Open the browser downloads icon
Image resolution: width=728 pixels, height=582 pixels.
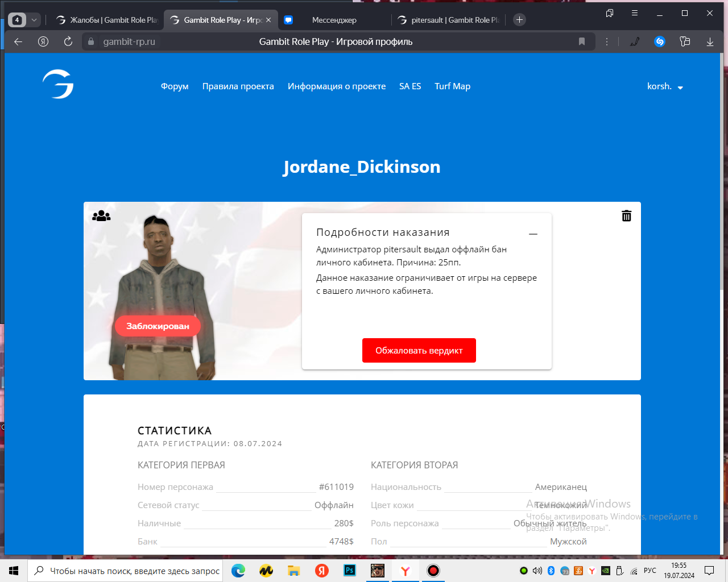coord(710,41)
